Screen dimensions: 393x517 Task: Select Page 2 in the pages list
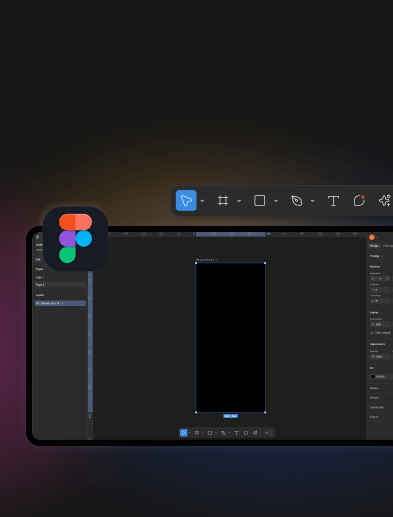[60, 285]
